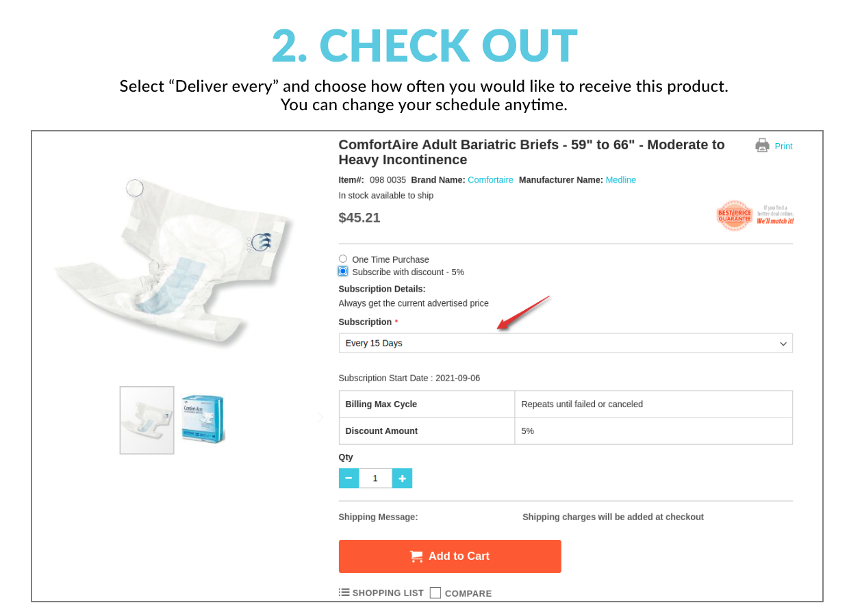
Task: Check the COMPARE checkbox
Action: click(x=435, y=593)
